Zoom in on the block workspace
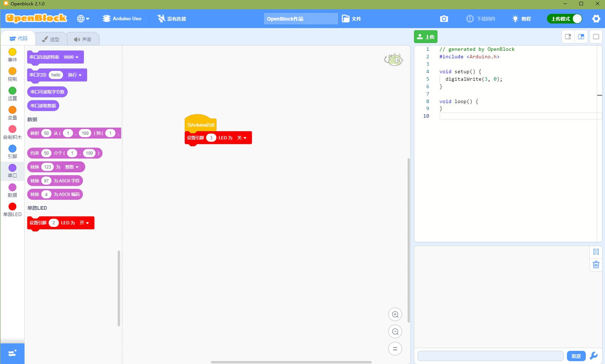Screen dimensions: 605x364 point(395,314)
